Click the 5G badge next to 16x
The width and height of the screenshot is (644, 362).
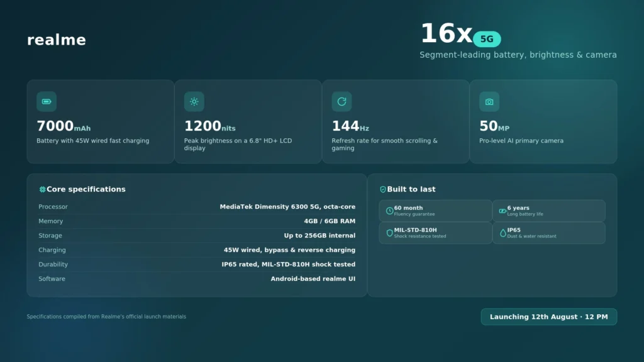pos(487,39)
